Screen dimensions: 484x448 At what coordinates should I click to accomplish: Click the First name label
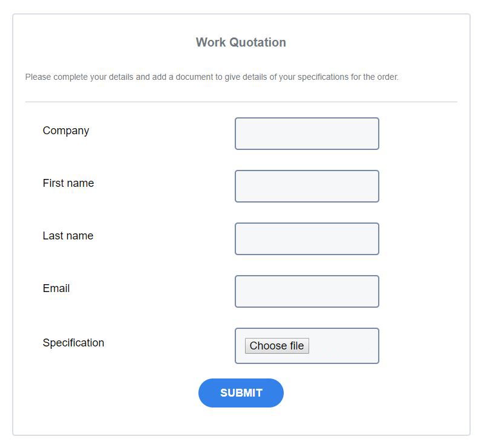(x=68, y=183)
